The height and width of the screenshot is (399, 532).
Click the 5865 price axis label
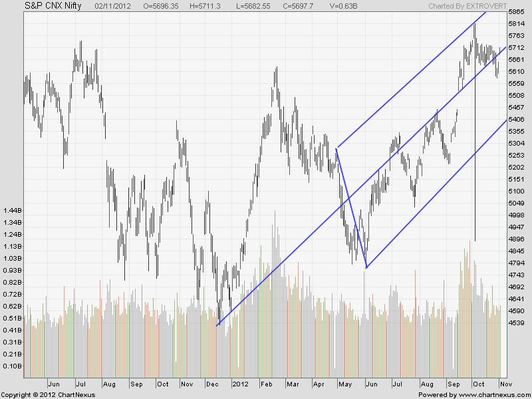[516, 12]
